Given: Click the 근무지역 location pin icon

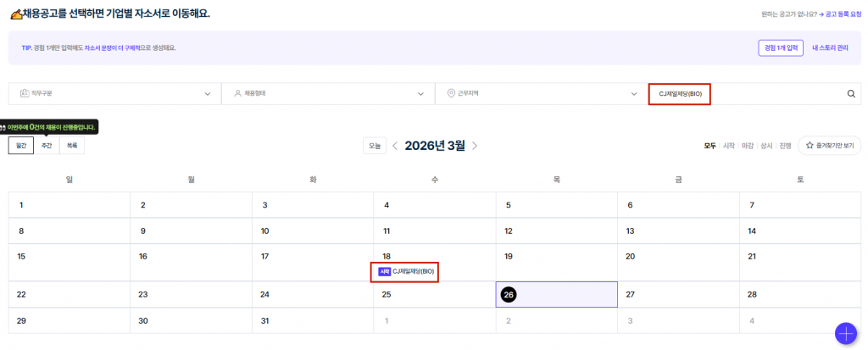Looking at the screenshot, I should [x=451, y=94].
